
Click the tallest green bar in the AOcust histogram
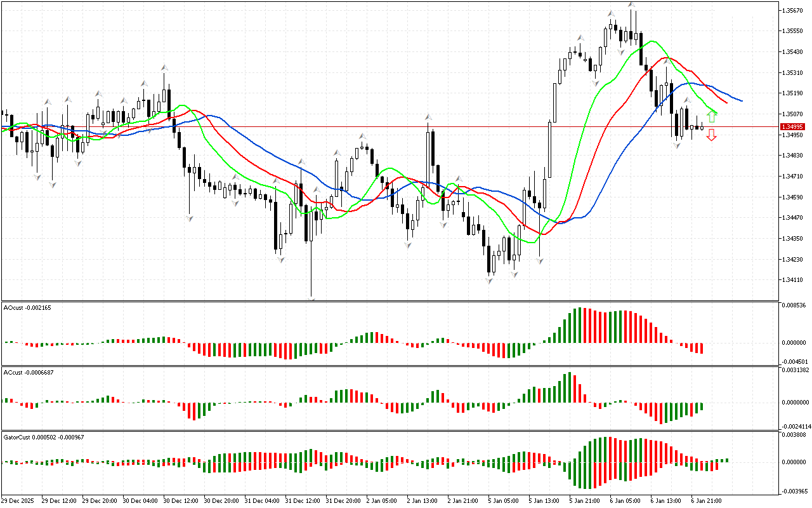579,325
